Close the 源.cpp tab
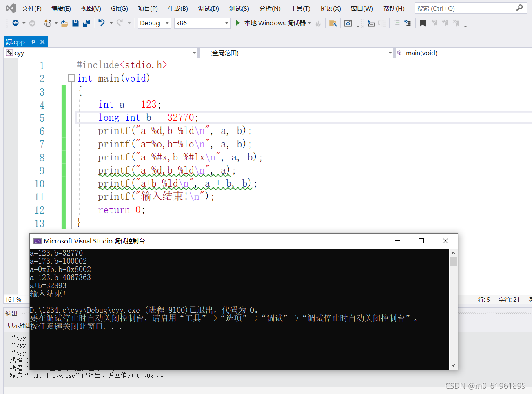 tap(42, 42)
